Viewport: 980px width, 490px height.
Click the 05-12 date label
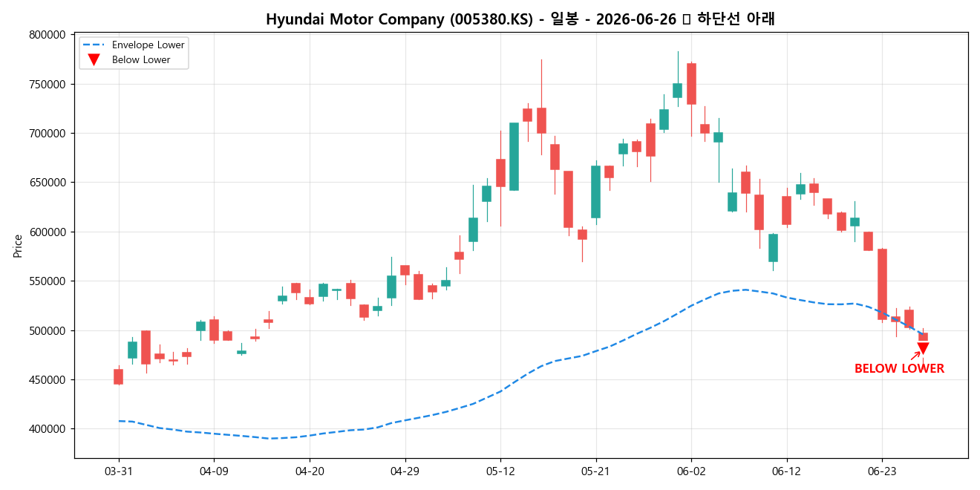click(500, 471)
